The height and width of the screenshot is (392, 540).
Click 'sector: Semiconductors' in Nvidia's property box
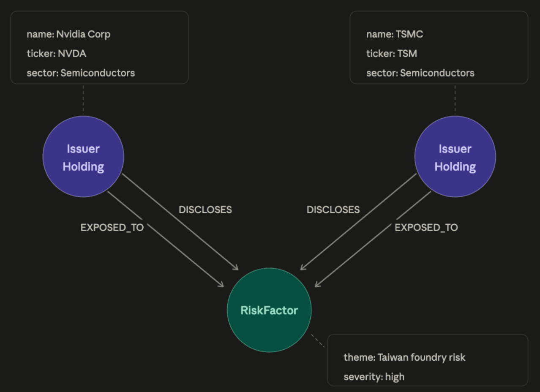click(x=81, y=73)
